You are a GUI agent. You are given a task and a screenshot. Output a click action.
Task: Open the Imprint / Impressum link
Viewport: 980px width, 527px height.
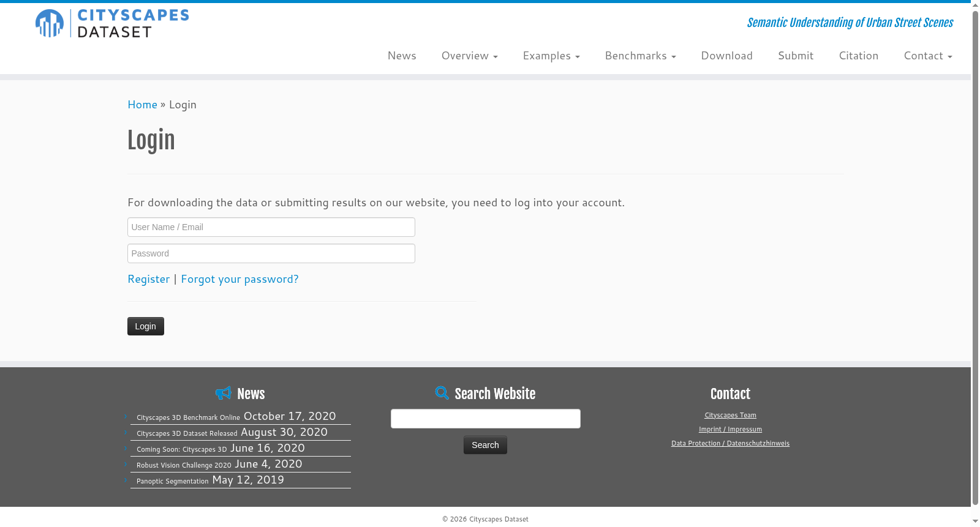731,429
